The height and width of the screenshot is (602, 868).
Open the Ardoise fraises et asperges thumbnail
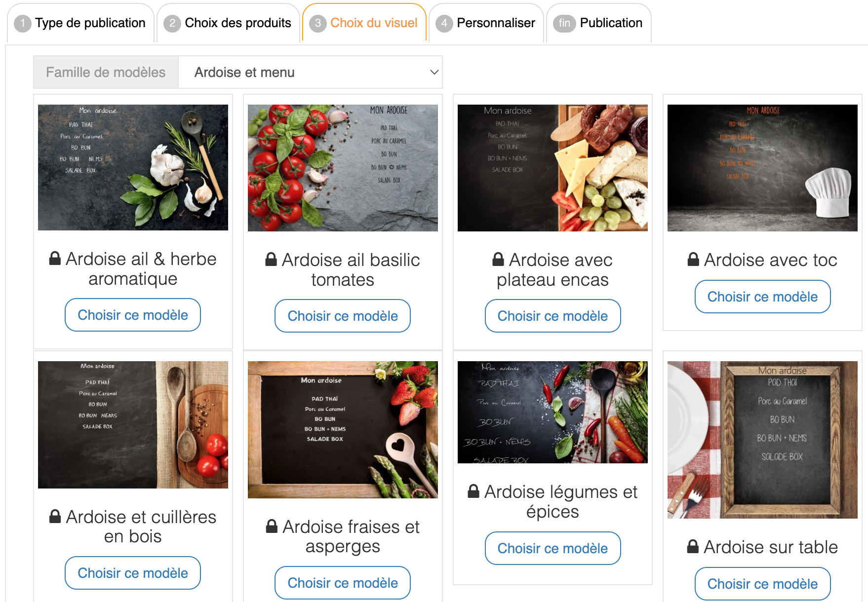click(x=343, y=430)
